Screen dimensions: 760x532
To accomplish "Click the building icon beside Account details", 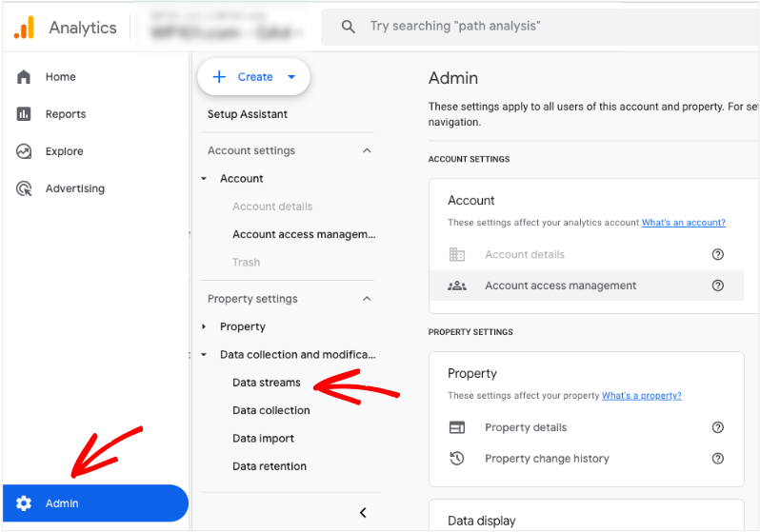I will coord(456,254).
